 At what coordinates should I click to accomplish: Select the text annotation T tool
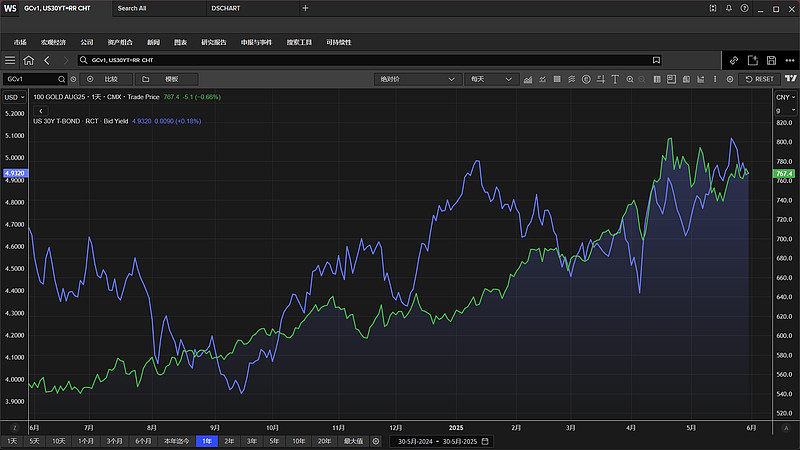pos(615,79)
